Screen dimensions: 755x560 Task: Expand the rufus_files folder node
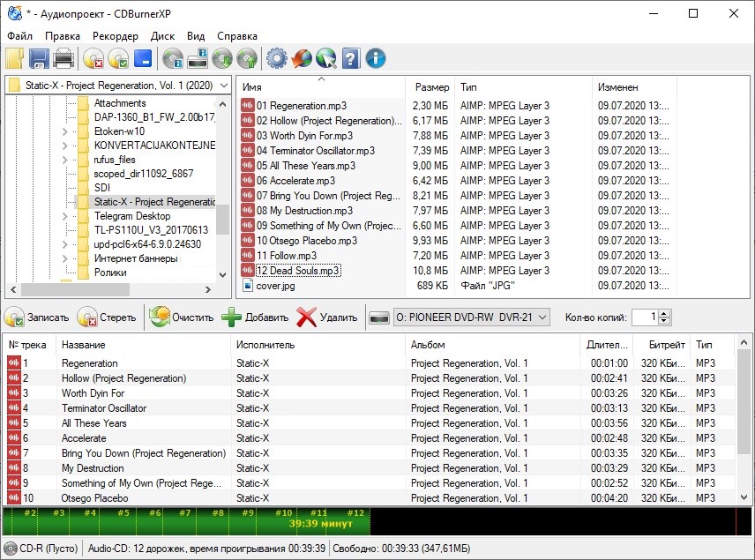click(65, 160)
